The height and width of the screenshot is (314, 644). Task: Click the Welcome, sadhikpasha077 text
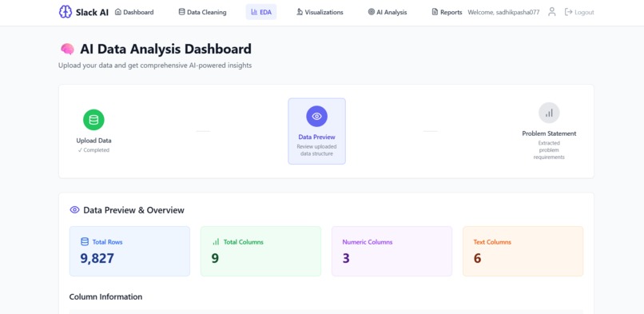pos(503,12)
